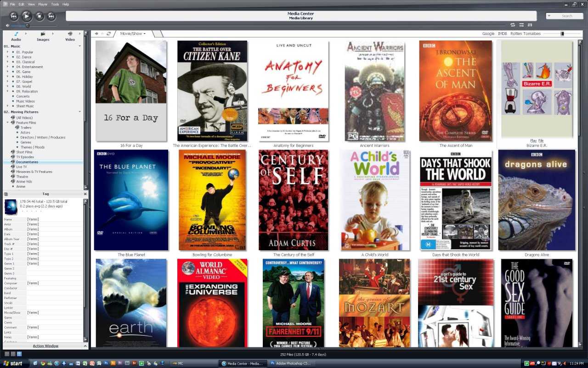
Task: Select Short Films in the tree
Action: pos(24,152)
